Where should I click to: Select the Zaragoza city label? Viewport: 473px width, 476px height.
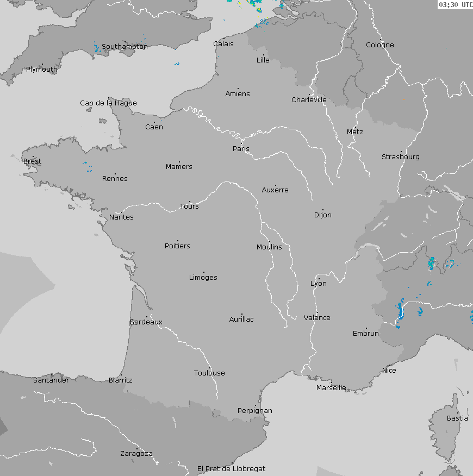click(136, 454)
